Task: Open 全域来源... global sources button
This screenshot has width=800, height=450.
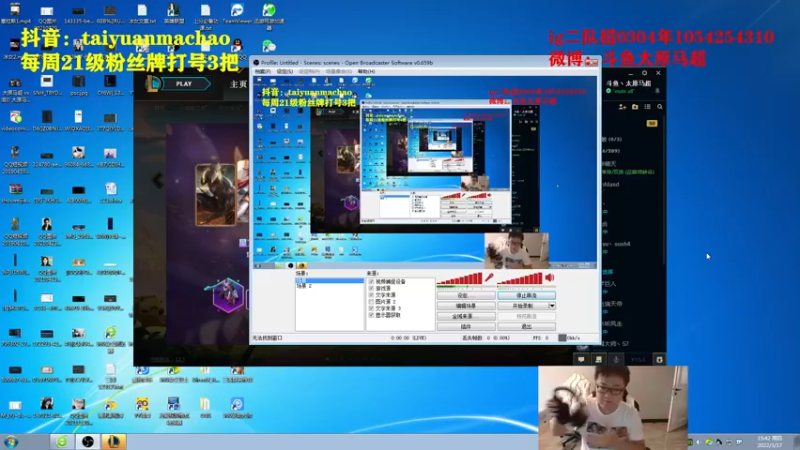Action: [x=466, y=316]
